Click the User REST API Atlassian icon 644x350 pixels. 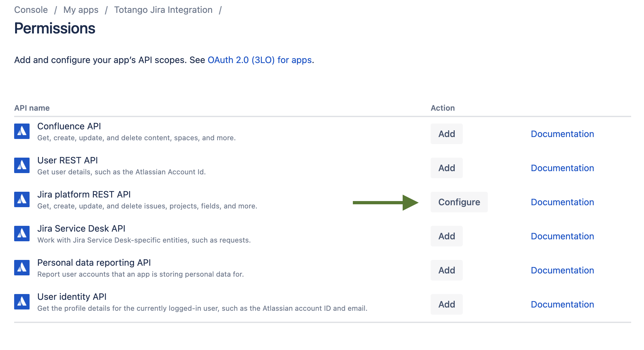pos(22,165)
